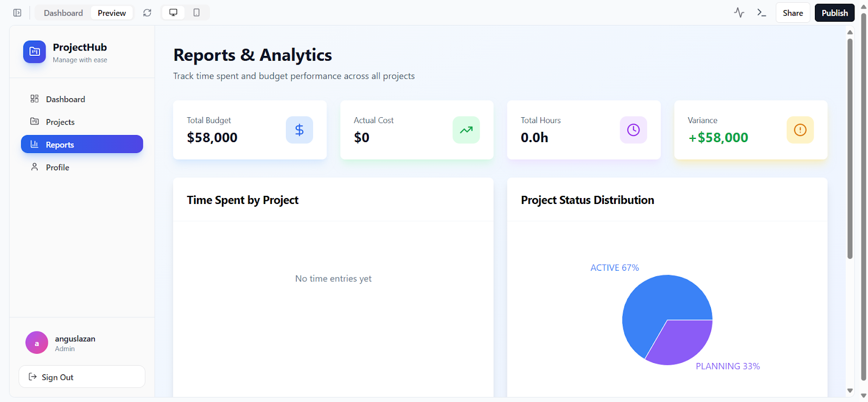Screen dimensions: 868x402
Task: Click the anguslazan username text
Action: [x=75, y=339]
